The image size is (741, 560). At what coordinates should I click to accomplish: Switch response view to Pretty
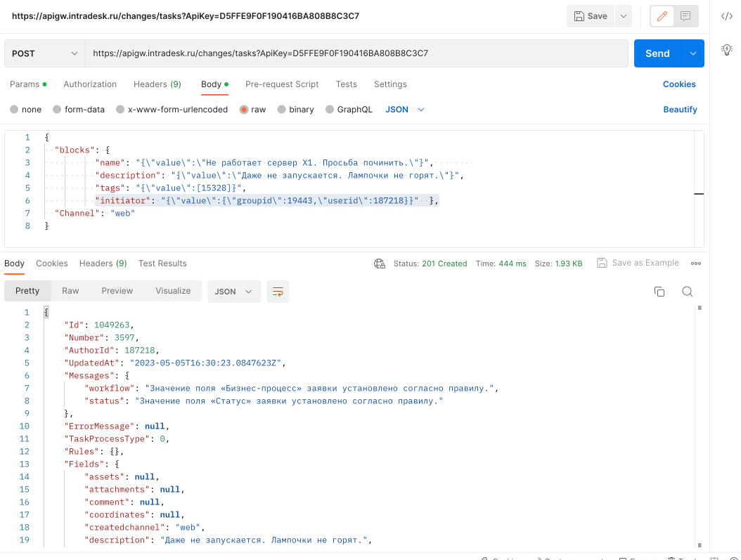coord(27,291)
